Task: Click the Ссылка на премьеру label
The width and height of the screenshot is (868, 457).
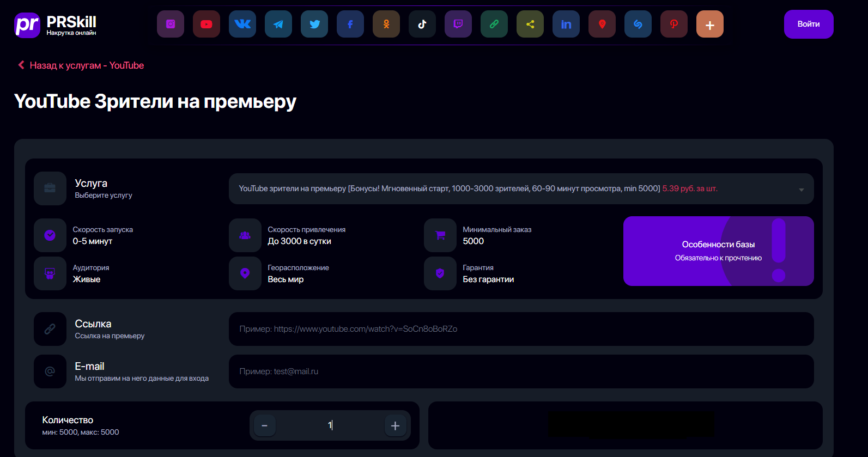Action: (110, 336)
